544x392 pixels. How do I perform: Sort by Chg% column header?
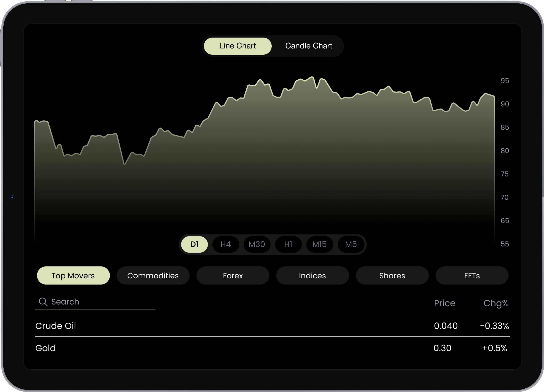[496, 303]
